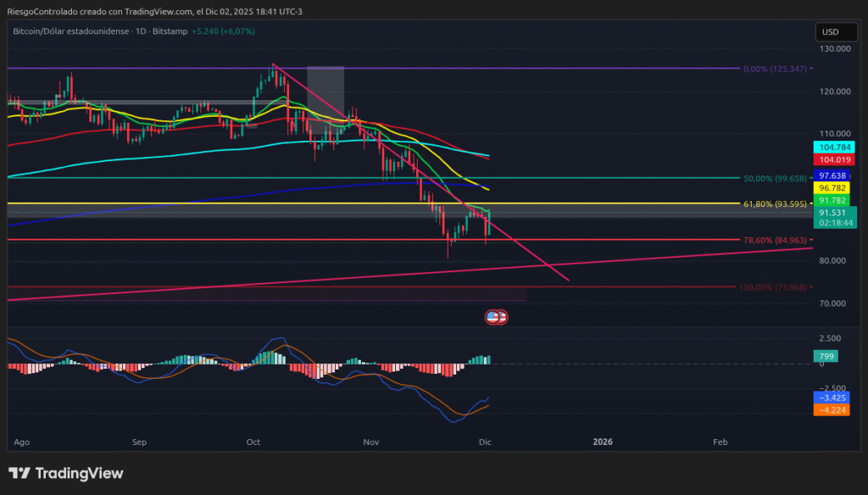This screenshot has height=495, width=868.
Task: Click the TradingView logo at bottom left
Action: pyautogui.click(x=66, y=473)
